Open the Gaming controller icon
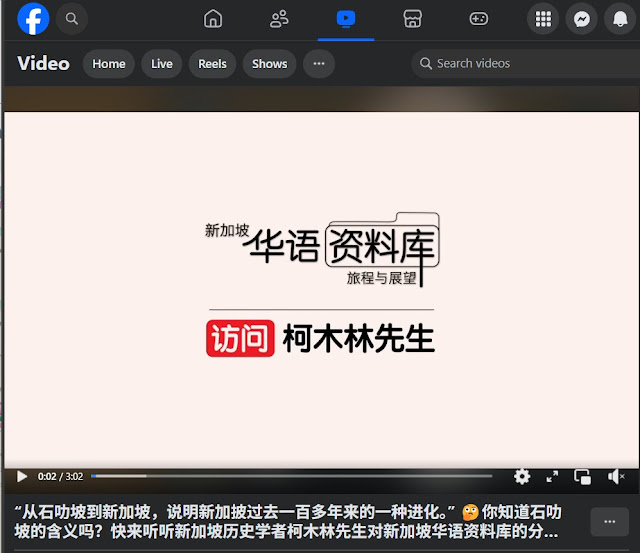Image resolution: width=640 pixels, height=553 pixels. tap(478, 19)
